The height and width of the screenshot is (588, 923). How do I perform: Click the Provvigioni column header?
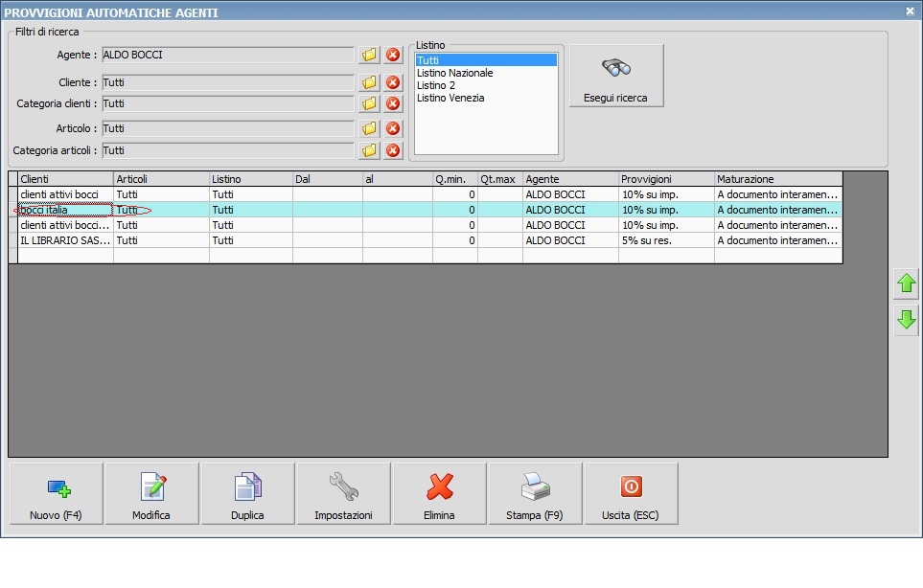pos(666,179)
